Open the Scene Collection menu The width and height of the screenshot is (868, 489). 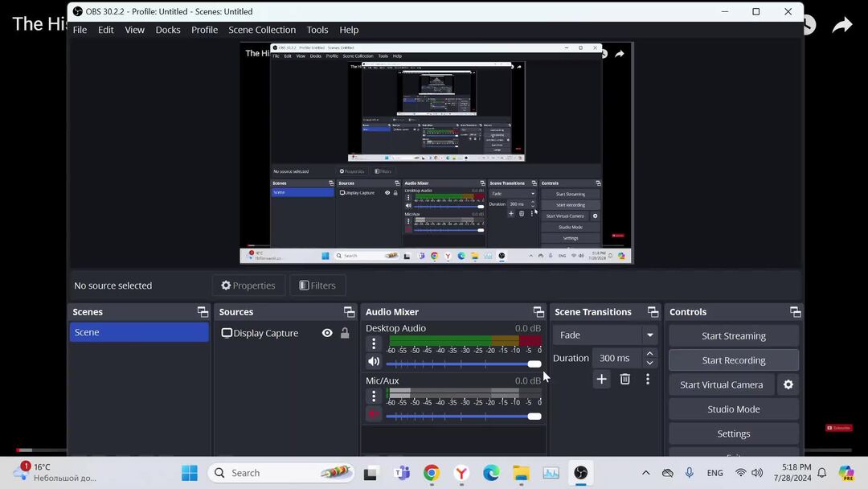click(x=262, y=30)
